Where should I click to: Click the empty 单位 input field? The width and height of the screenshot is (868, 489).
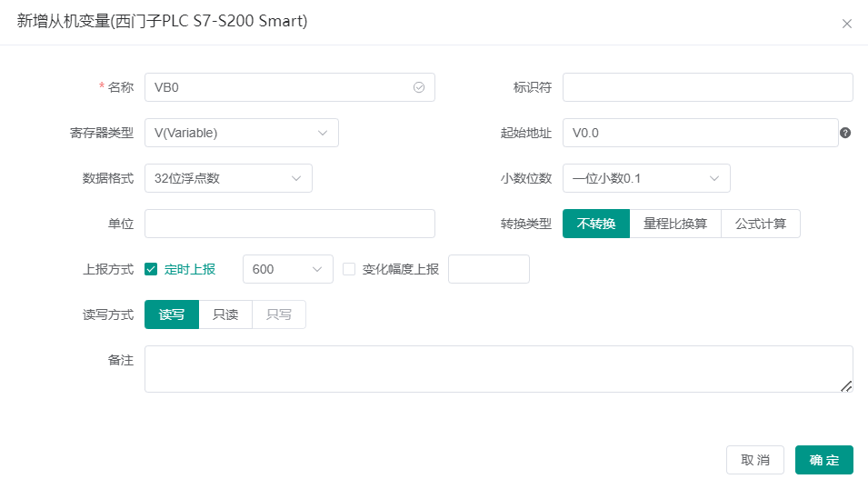tap(290, 224)
